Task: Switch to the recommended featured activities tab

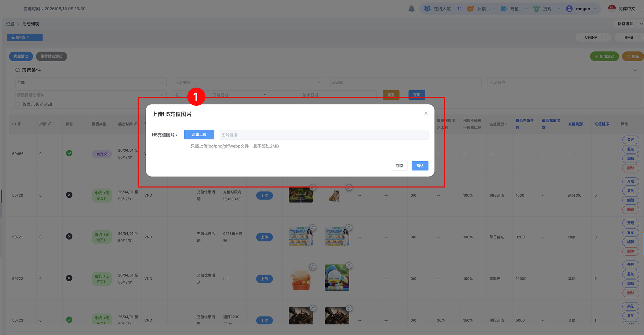Action: pos(51,56)
